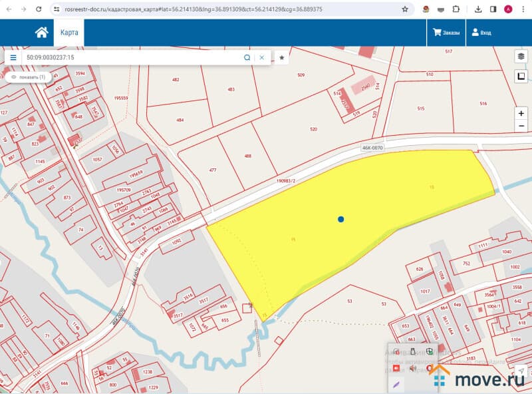This screenshot has height=394, width=532.
Task: Open the hamburger menu in search bar
Action: pyautogui.click(x=13, y=58)
